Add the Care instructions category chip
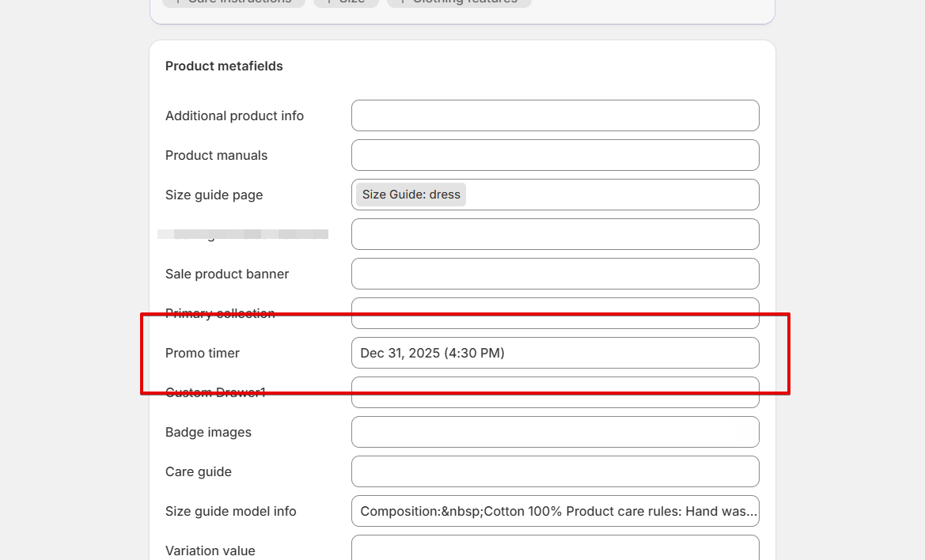The width and height of the screenshot is (925, 560). point(233,2)
